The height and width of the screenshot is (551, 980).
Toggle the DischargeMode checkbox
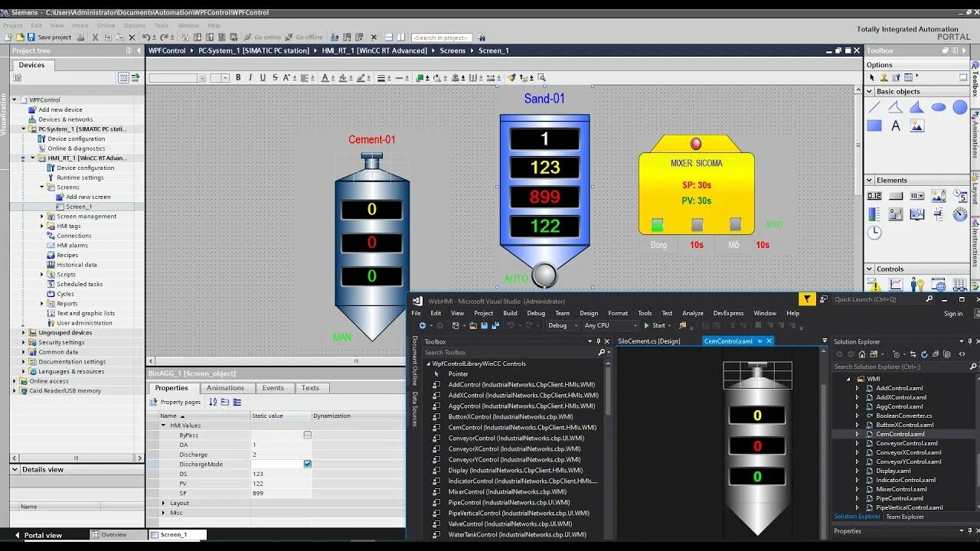coord(307,464)
